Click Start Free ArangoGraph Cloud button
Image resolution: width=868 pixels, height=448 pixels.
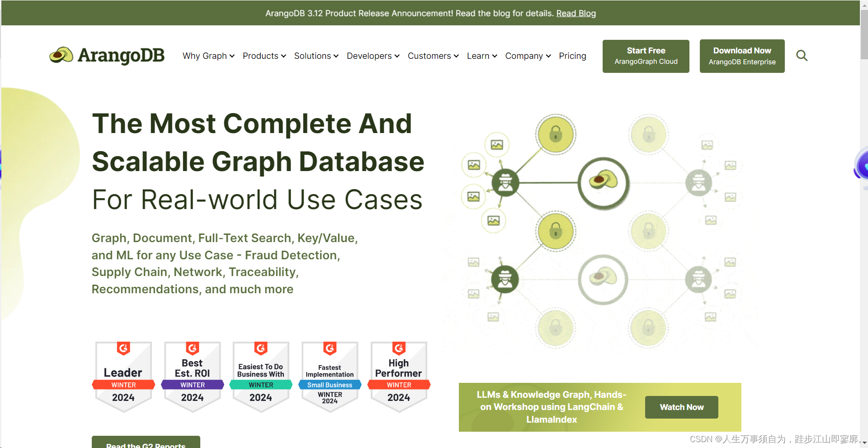point(646,56)
